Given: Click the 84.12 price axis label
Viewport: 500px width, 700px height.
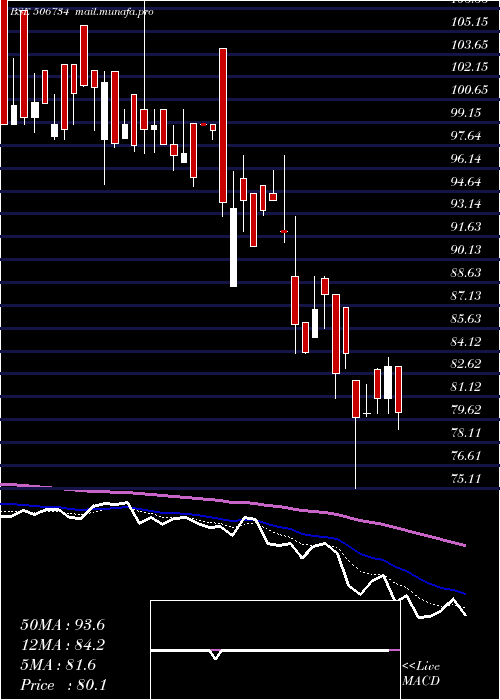Looking at the screenshot, I should coord(466,342).
